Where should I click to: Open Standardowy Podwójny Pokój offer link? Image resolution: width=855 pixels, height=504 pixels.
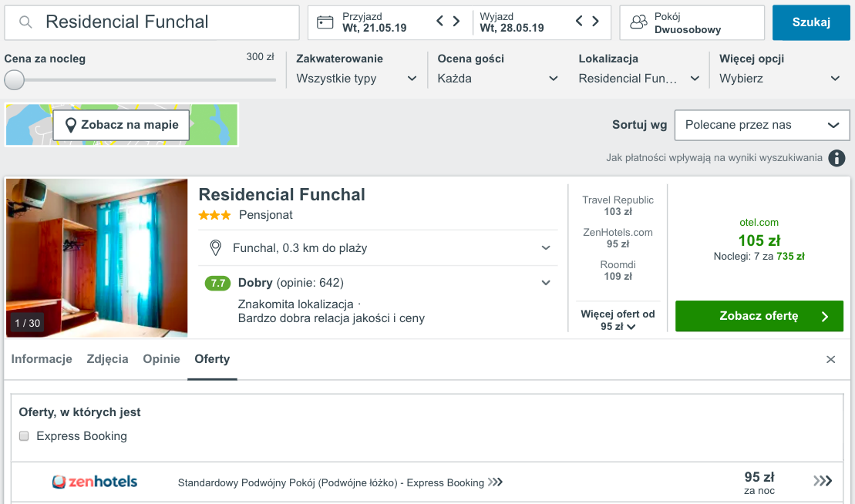331,482
